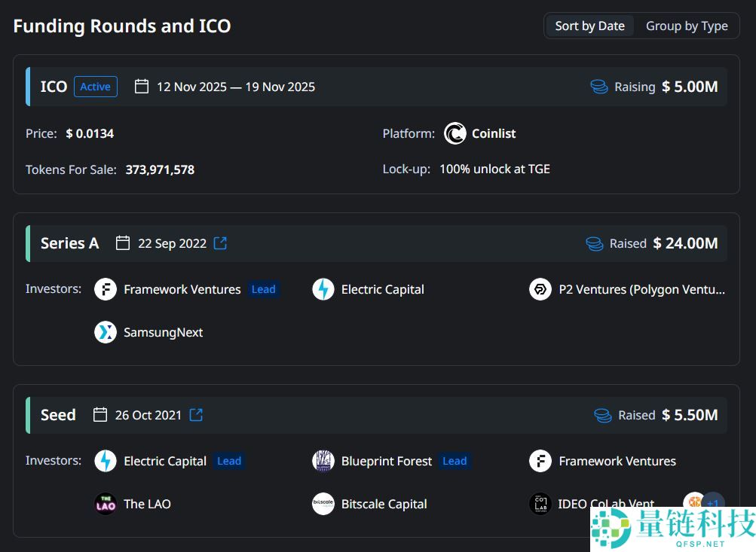Click The LAO investor logo
The height and width of the screenshot is (552, 756).
pyautogui.click(x=106, y=504)
